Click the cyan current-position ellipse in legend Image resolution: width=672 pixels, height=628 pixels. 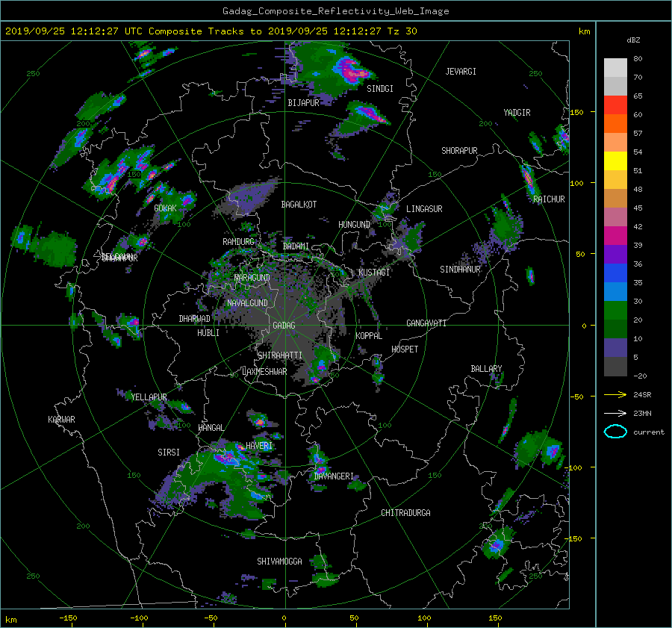pos(615,432)
